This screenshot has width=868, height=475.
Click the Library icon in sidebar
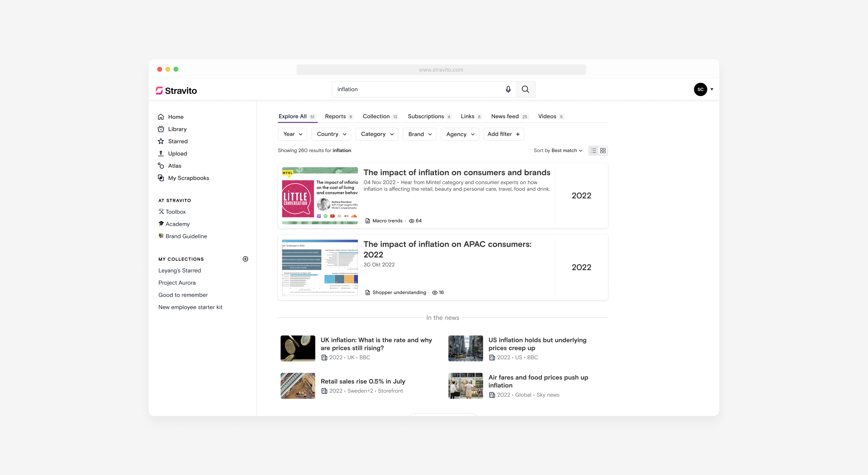[x=161, y=129]
